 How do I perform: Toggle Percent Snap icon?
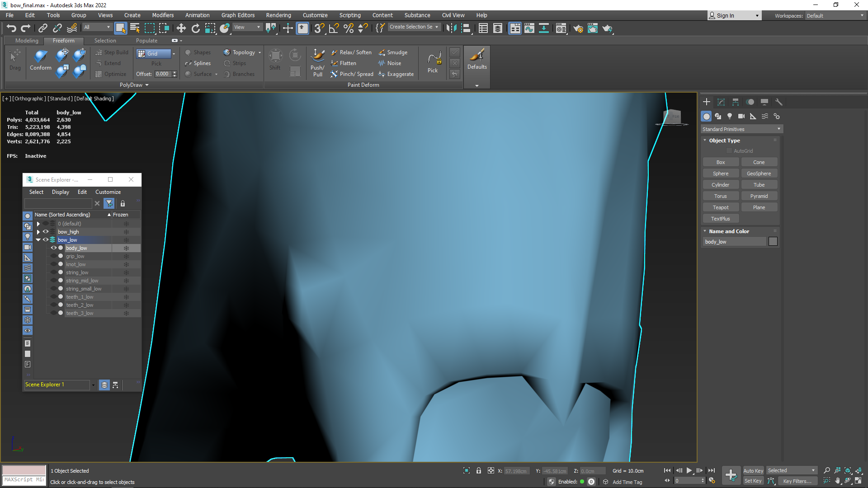click(348, 28)
